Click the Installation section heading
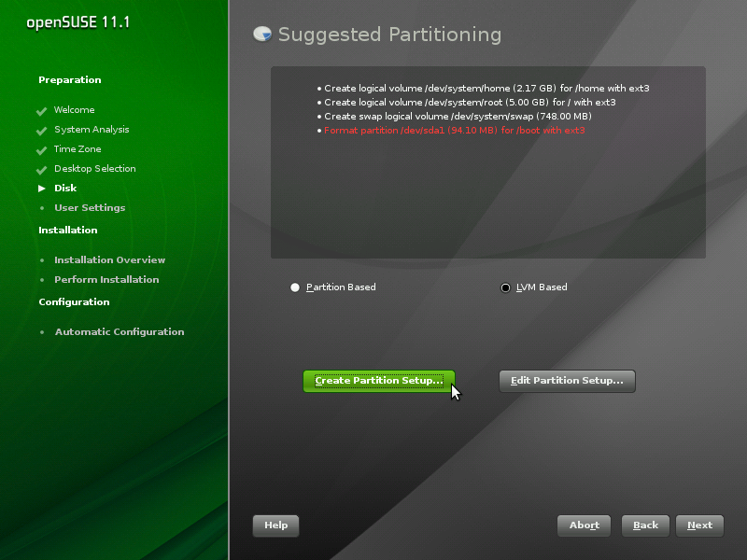The height and width of the screenshot is (560, 747). pos(67,230)
